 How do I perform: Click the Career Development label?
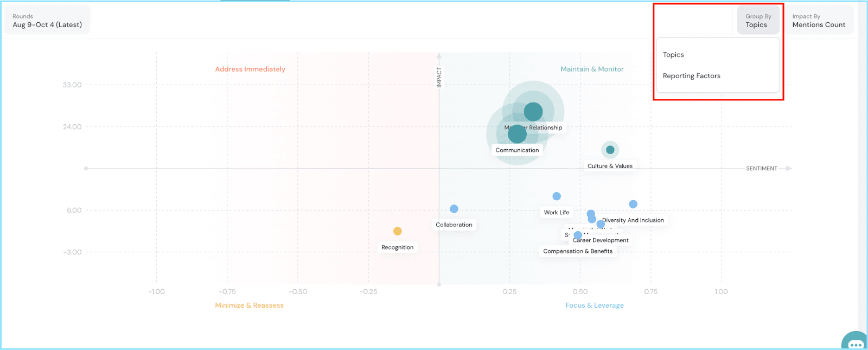click(x=601, y=240)
